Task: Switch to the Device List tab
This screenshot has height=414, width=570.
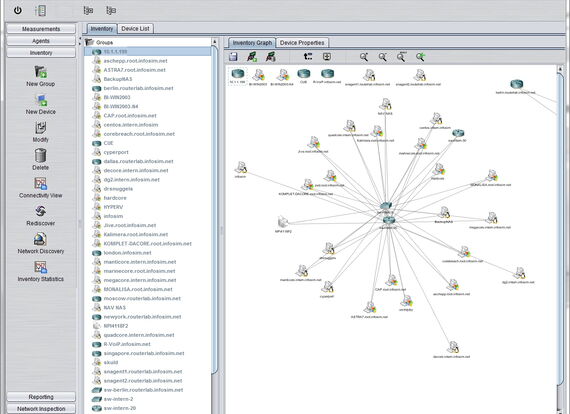Action: click(135, 29)
